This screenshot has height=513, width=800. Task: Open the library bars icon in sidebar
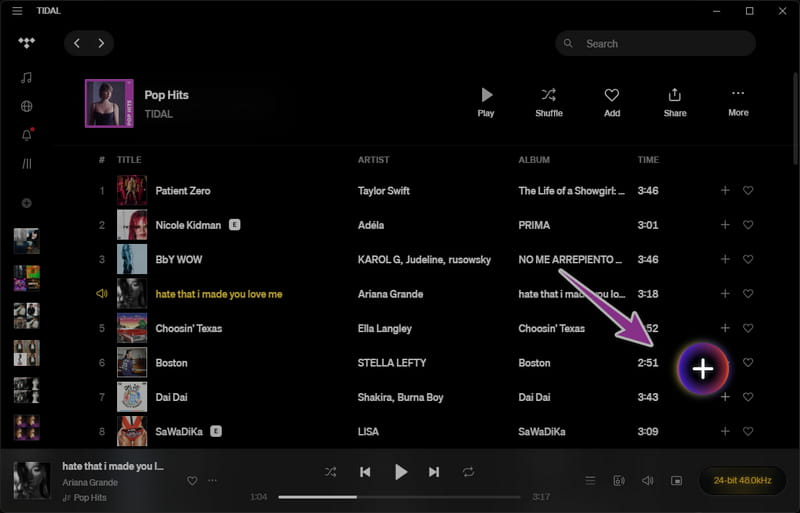27,163
